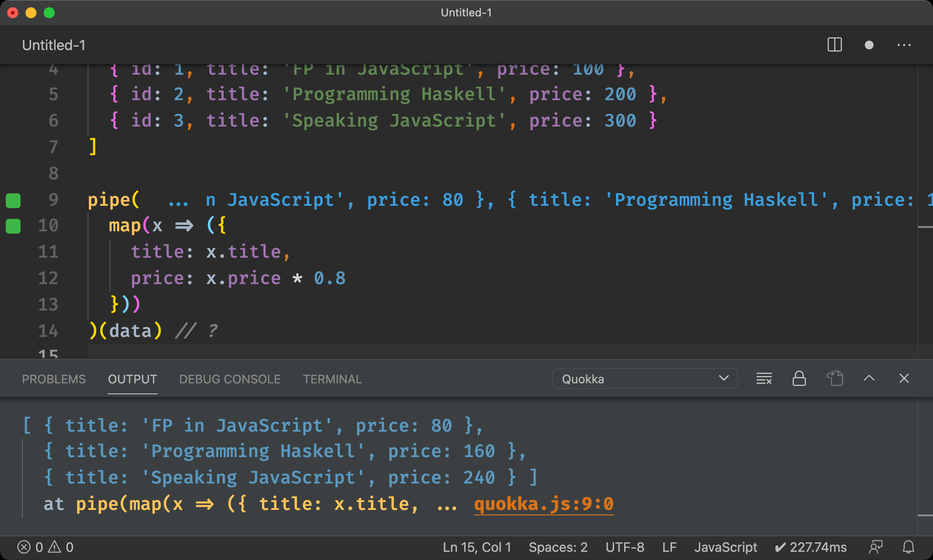
Task: Change indentation via Spaces: 2
Action: tap(558, 547)
